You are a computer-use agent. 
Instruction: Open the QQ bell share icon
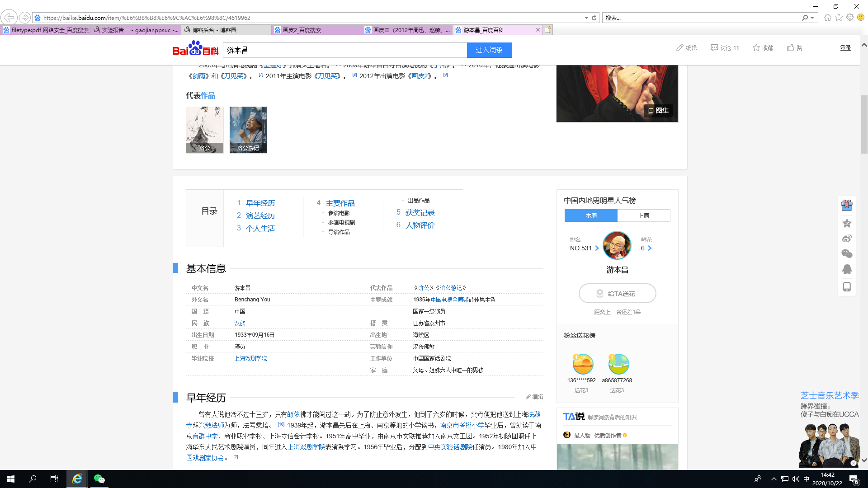click(847, 269)
